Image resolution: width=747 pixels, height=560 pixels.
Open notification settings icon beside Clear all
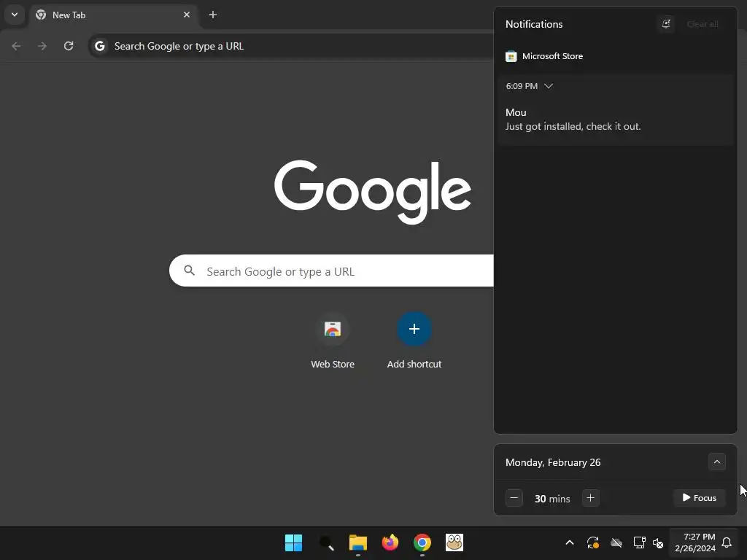click(666, 24)
